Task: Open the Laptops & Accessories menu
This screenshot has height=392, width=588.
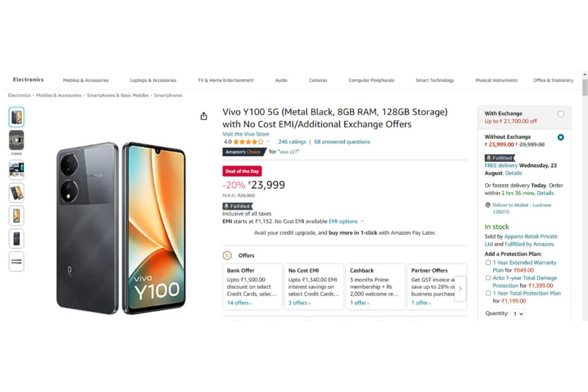Action: point(153,80)
